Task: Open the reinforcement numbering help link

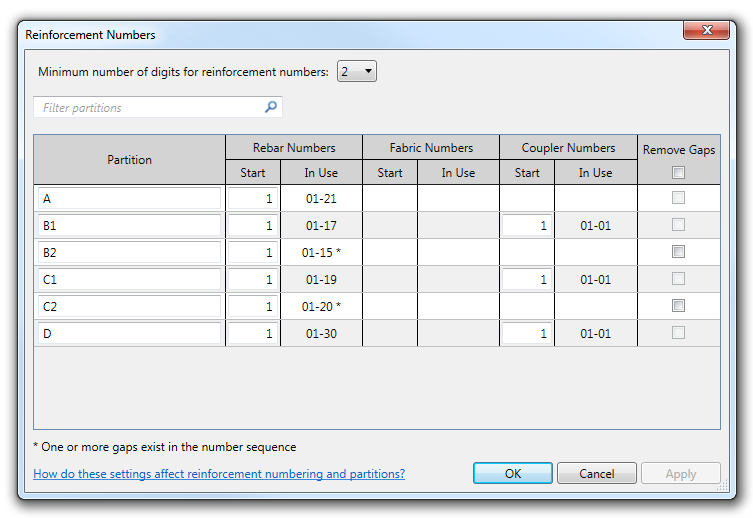Action: click(x=219, y=474)
